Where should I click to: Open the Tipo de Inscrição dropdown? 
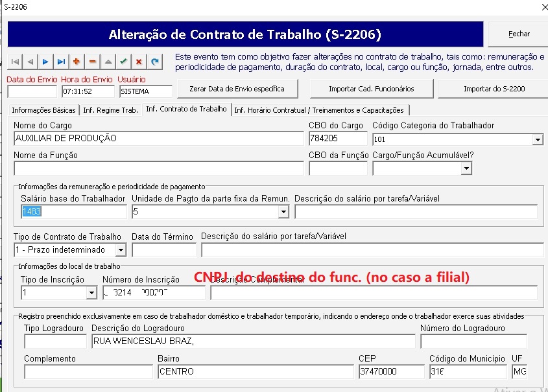tap(91, 293)
